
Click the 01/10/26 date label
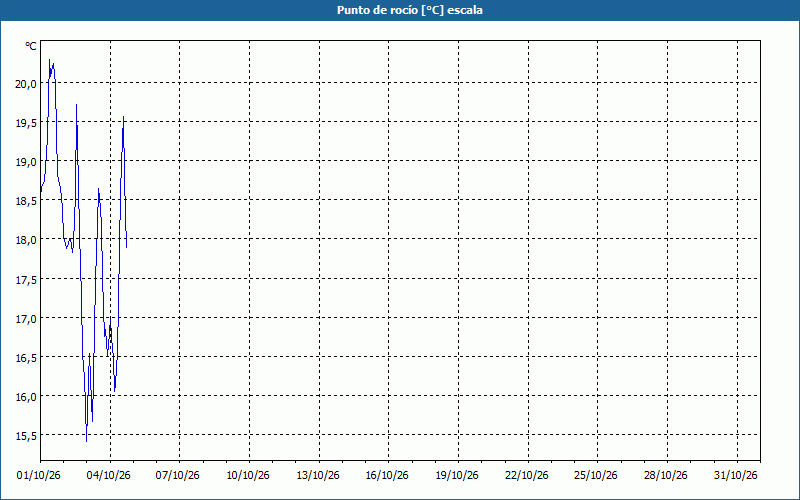tap(39, 476)
